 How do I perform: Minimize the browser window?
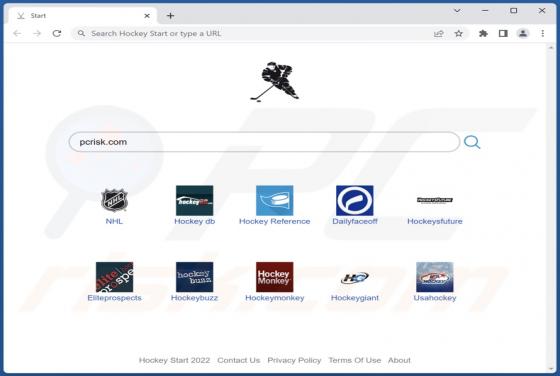[485, 11]
